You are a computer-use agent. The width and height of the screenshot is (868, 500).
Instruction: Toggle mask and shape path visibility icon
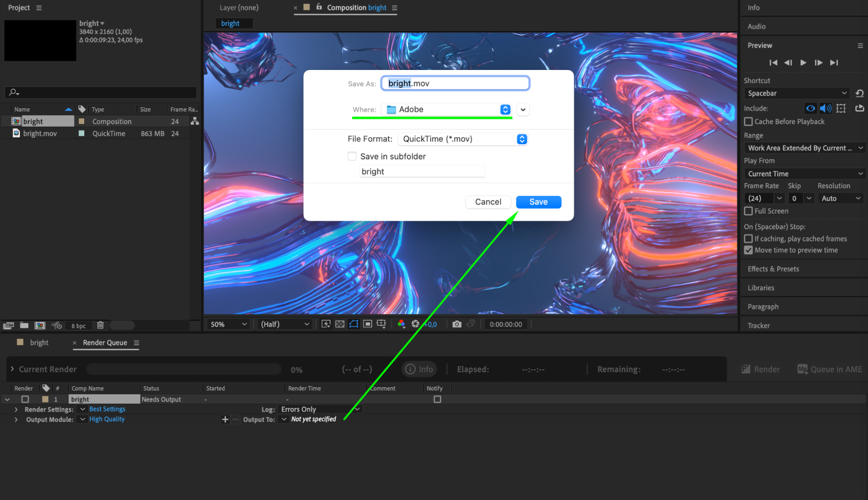pos(354,324)
